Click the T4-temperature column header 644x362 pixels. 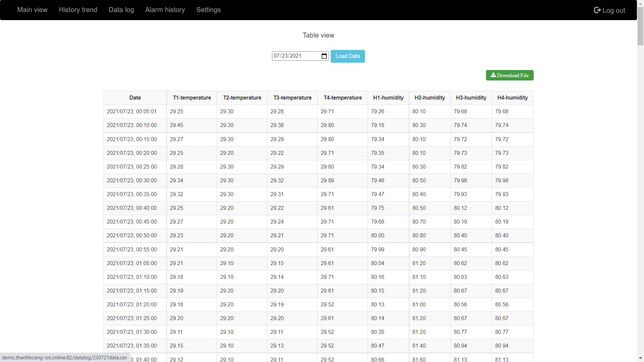tap(343, 98)
